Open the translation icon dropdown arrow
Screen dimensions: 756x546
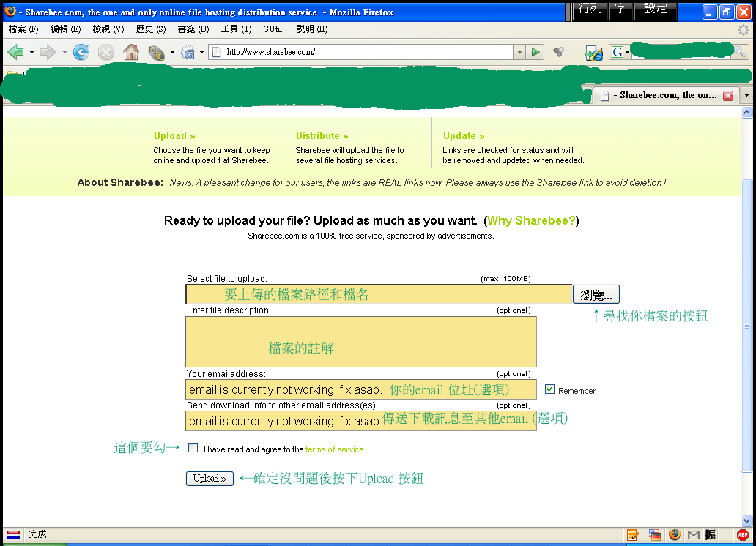[x=172, y=52]
